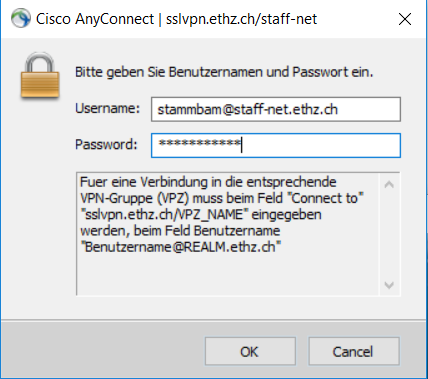428x379 pixels.
Task: Click the Cisco AnyConnect globe icon
Action: pyautogui.click(x=21, y=18)
